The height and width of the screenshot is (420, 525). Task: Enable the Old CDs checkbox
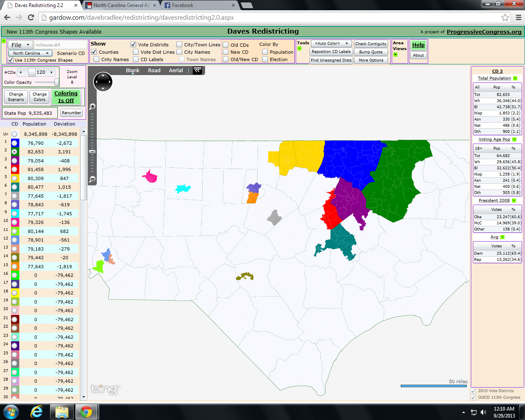tap(226, 45)
